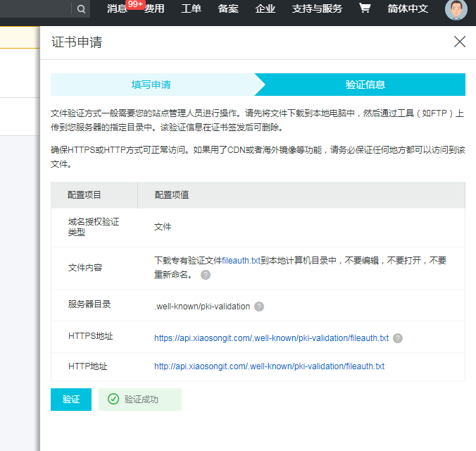The height and width of the screenshot is (451, 476).
Task: Close the 证书申请 panel with X
Action: coord(460,42)
